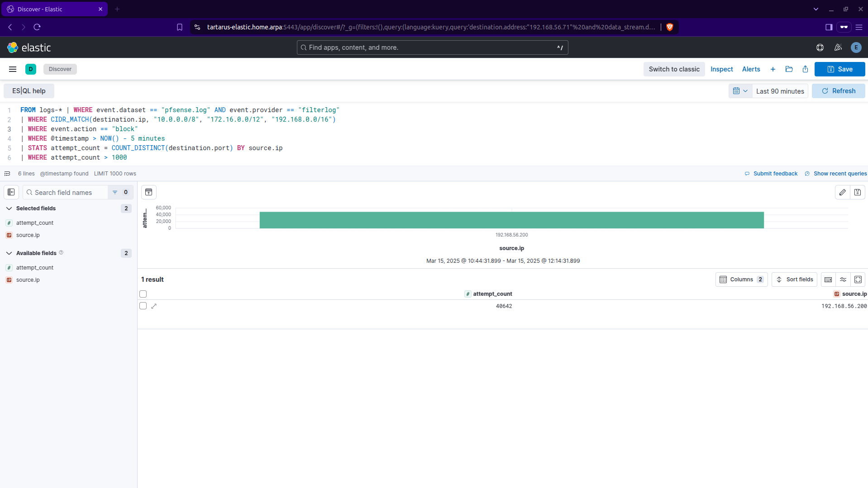Hide the chart with the toggle chart icon
Screen dimensions: 868x488
(x=148, y=192)
